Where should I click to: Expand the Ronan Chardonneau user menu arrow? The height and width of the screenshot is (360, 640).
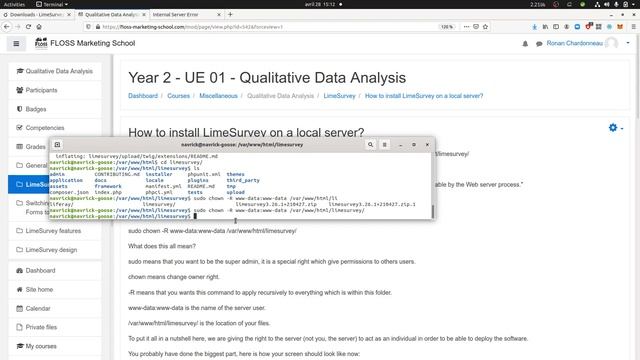click(628, 43)
